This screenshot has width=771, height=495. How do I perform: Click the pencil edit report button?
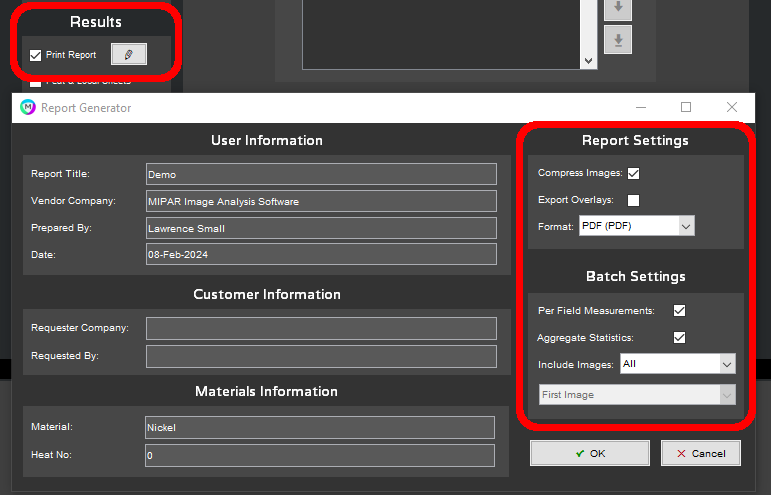click(129, 54)
